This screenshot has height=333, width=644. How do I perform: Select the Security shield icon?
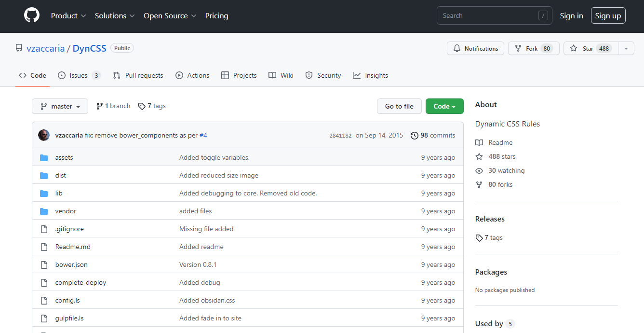coord(309,75)
